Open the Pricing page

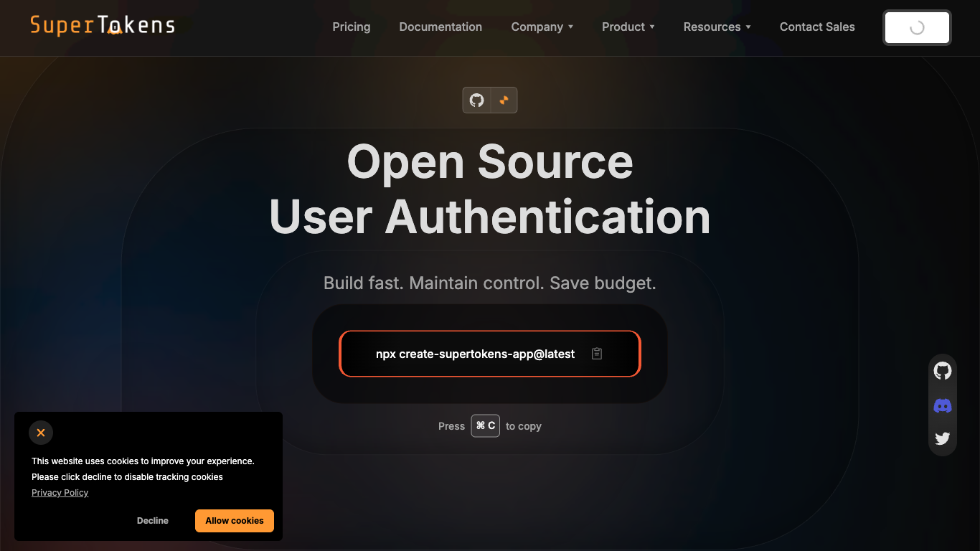click(352, 27)
